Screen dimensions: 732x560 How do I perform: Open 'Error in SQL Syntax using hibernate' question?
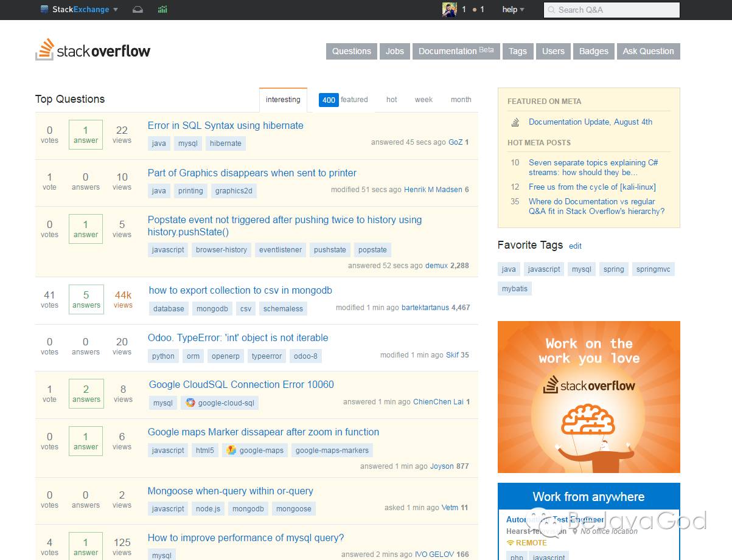(225, 125)
